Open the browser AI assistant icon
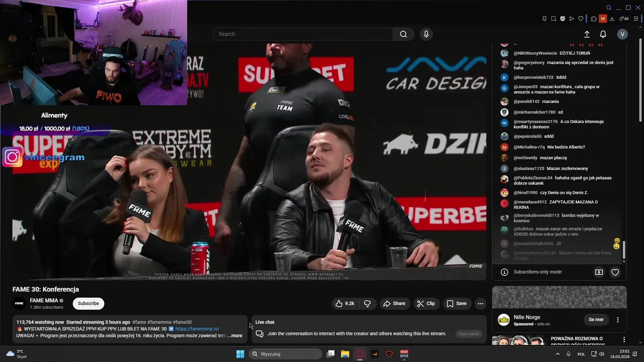644x362 pixels. point(624,19)
